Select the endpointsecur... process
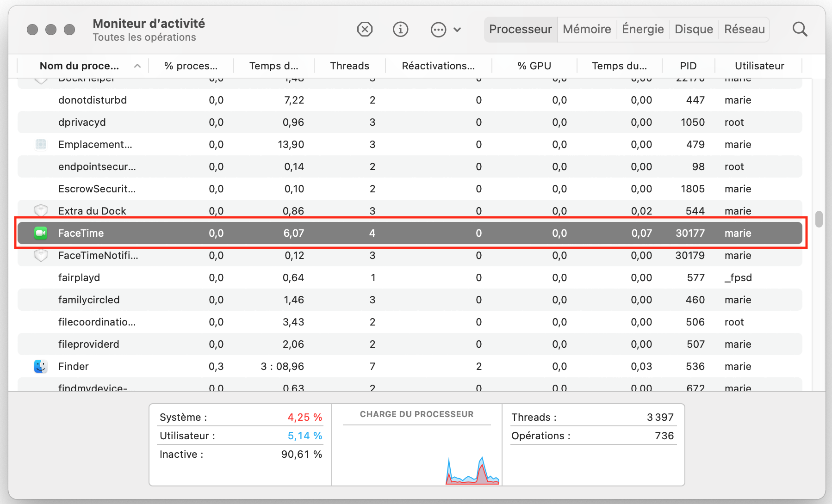This screenshot has height=504, width=832. coord(97,166)
